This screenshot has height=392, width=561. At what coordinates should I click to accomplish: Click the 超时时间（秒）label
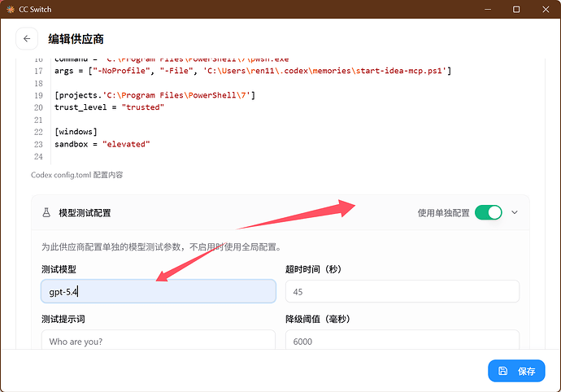click(313, 269)
